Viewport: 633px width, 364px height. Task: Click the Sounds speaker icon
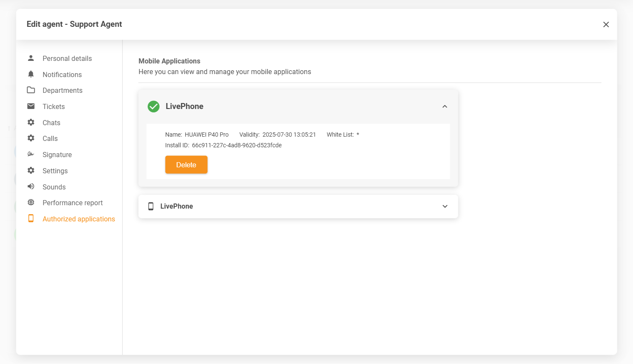coord(31,186)
